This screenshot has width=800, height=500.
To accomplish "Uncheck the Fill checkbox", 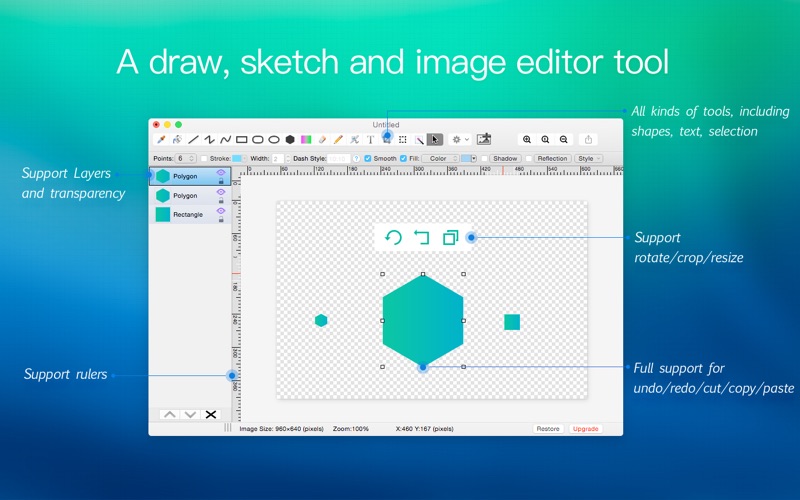I will (404, 159).
